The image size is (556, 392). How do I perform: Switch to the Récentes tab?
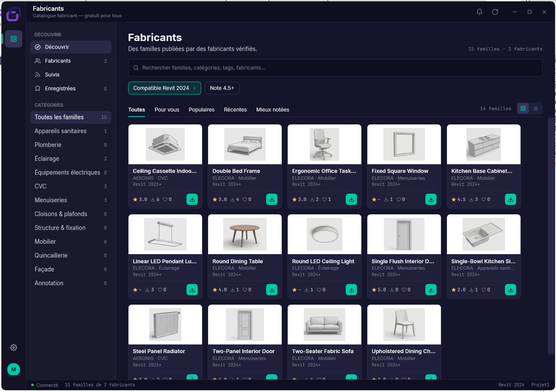(x=235, y=110)
